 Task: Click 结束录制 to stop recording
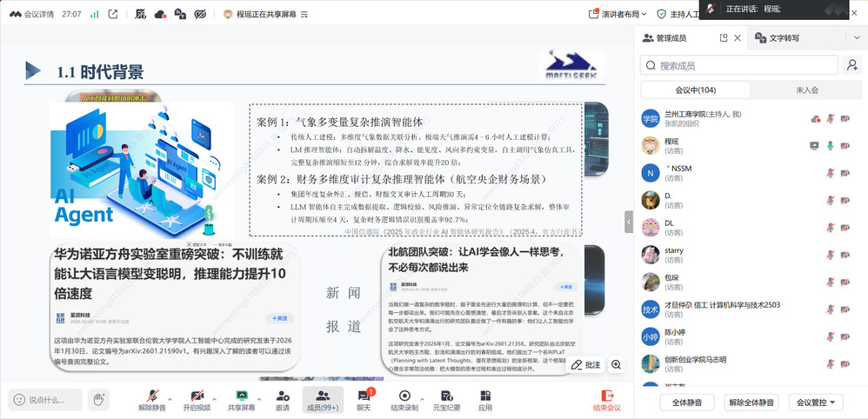click(404, 401)
